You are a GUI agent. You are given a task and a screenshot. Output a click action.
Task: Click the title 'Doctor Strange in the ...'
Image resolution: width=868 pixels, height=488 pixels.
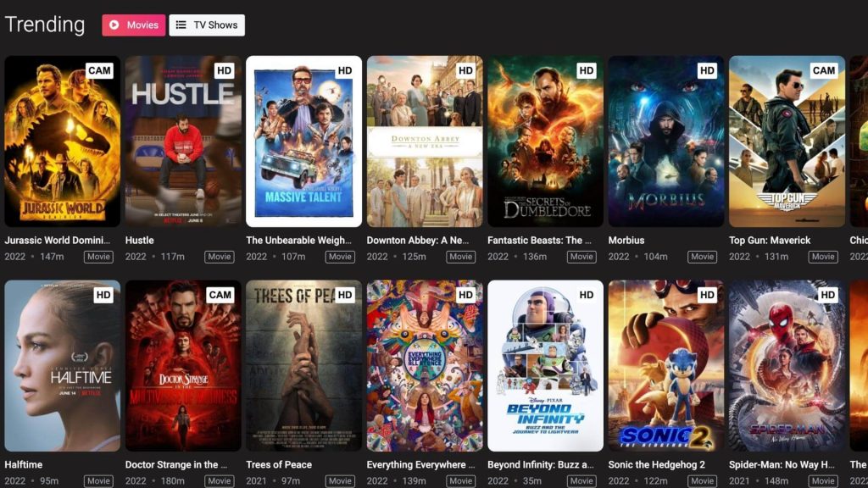tap(176, 465)
